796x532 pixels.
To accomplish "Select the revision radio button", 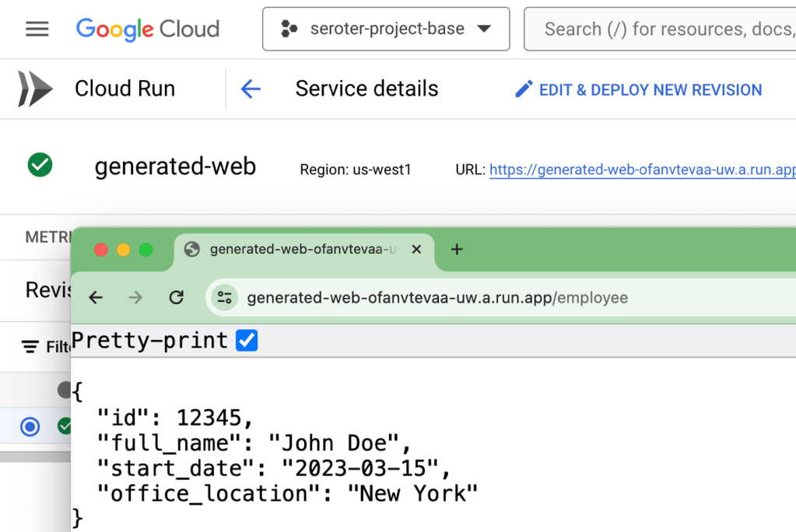I will [x=30, y=426].
